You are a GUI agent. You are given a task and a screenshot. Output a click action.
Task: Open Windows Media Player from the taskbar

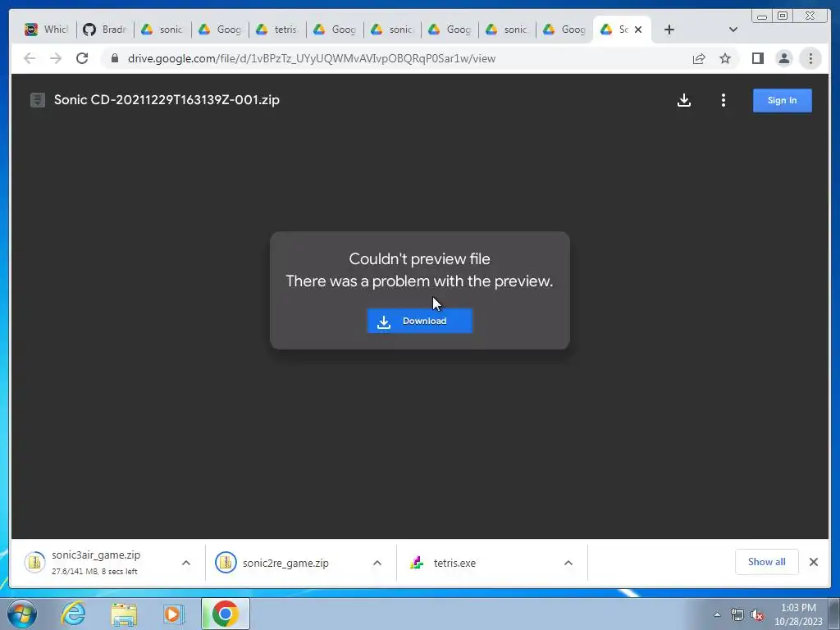click(x=174, y=614)
